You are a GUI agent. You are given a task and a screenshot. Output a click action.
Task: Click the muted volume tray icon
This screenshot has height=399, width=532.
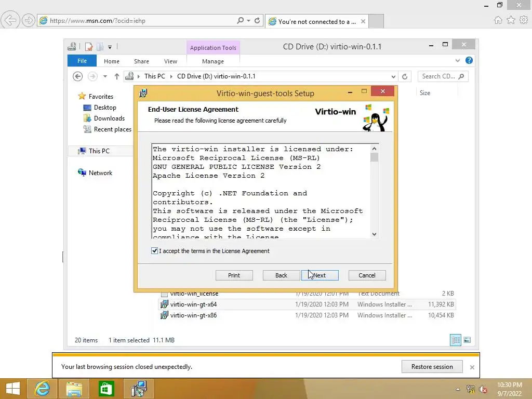coord(483,389)
